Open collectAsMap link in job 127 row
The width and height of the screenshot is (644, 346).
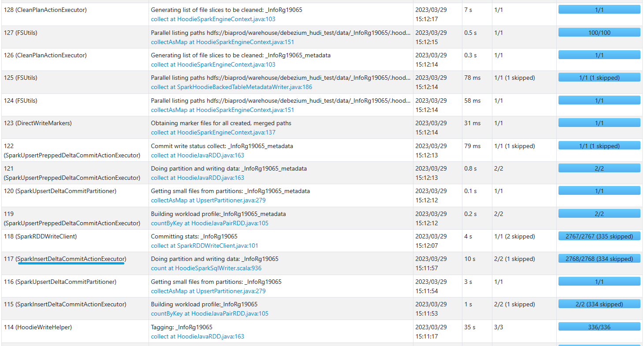point(223,42)
